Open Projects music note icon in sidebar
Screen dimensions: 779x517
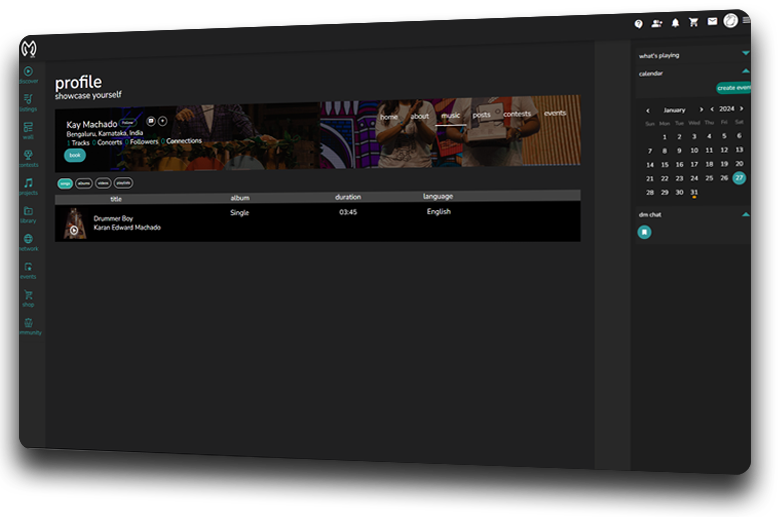(x=29, y=184)
